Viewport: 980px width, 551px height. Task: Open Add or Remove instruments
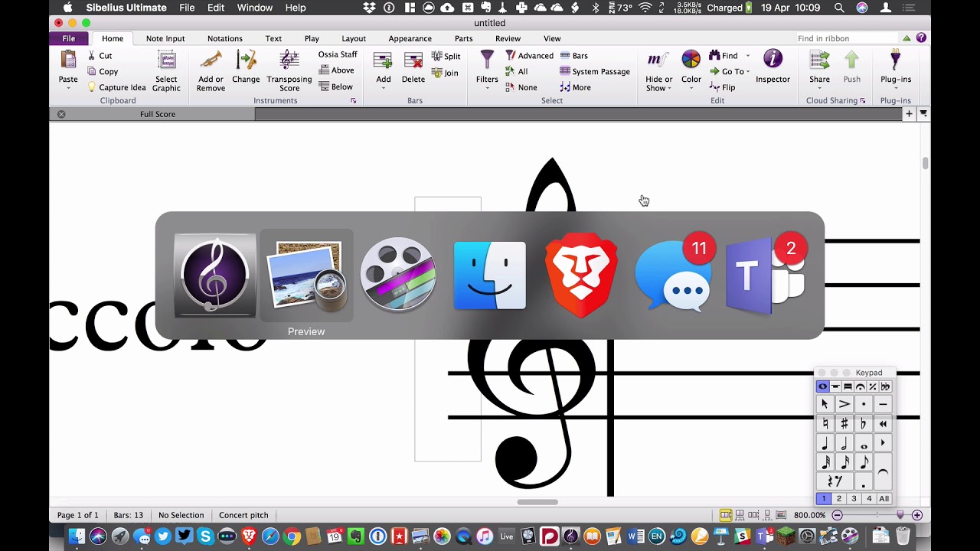pos(211,61)
